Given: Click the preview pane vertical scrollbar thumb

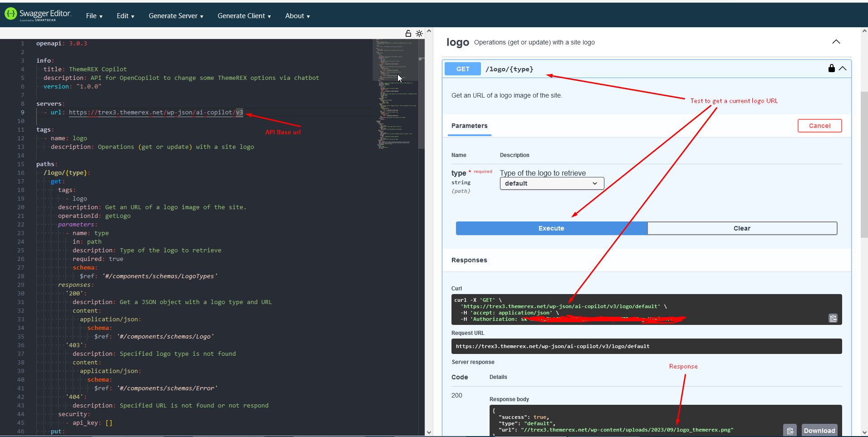Looking at the screenshot, I should [864, 164].
